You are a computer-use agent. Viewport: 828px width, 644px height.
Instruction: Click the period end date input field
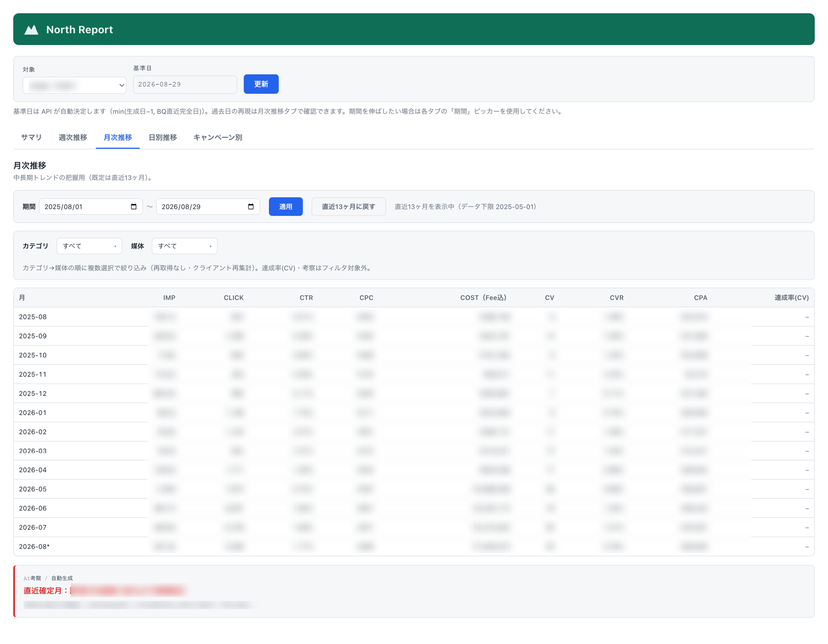point(208,207)
